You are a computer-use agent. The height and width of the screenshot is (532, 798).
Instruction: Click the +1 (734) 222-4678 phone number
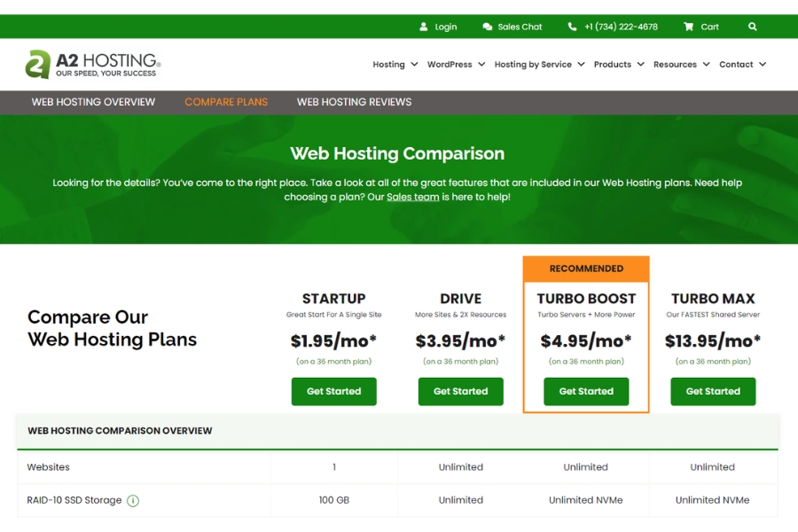621,27
